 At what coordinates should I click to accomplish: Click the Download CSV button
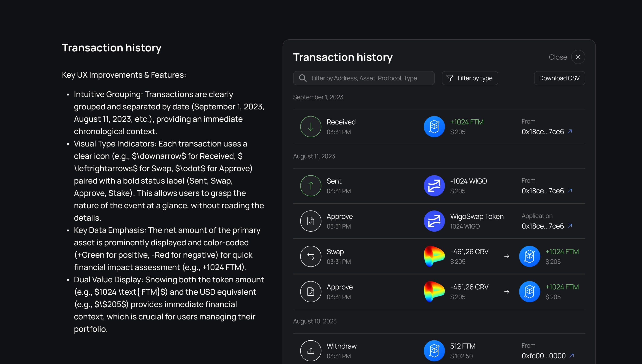pos(559,78)
